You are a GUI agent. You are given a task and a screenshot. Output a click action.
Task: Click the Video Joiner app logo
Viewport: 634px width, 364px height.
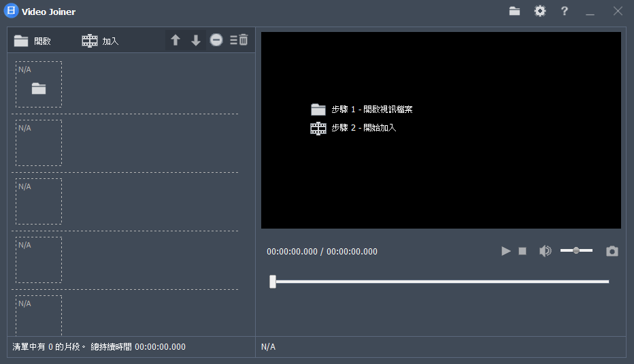pos(12,11)
